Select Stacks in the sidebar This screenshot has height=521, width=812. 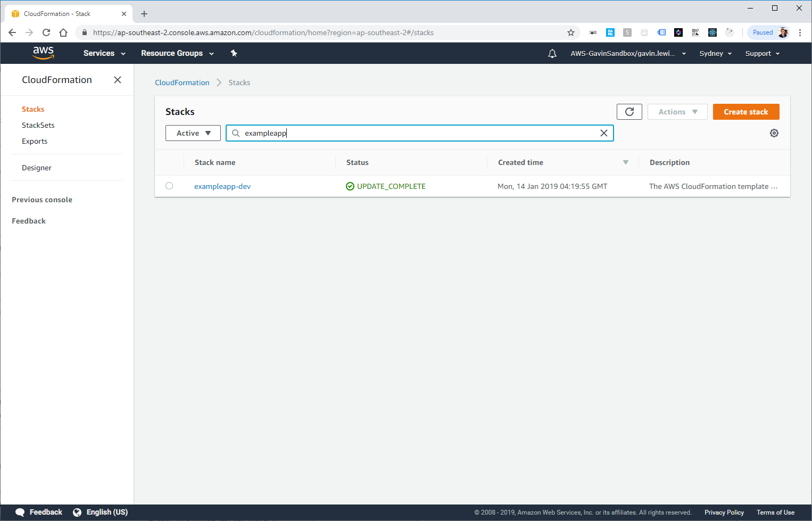pos(33,109)
